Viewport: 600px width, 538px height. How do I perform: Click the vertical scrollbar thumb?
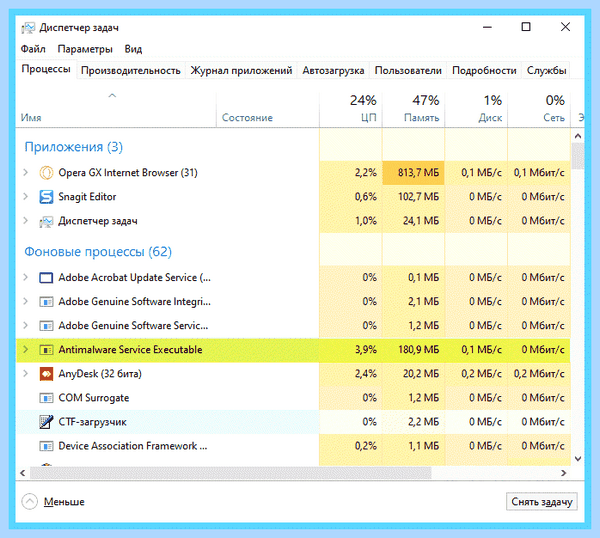(578, 156)
